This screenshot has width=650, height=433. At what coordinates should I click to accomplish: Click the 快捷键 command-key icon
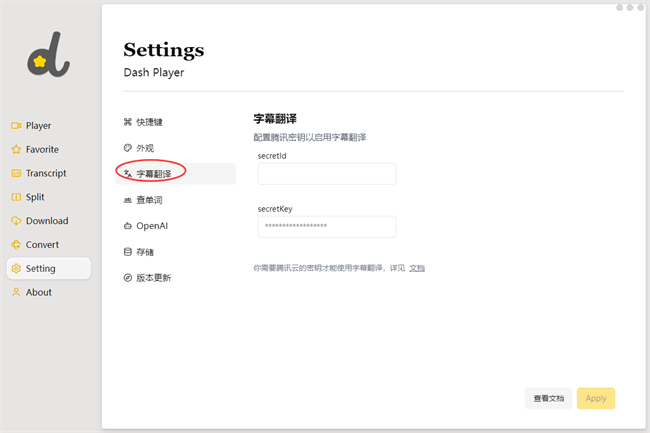pos(128,122)
